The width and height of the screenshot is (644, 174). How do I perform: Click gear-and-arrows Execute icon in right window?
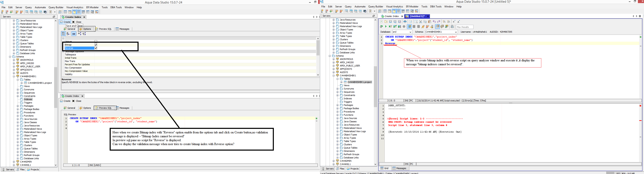pos(381,26)
